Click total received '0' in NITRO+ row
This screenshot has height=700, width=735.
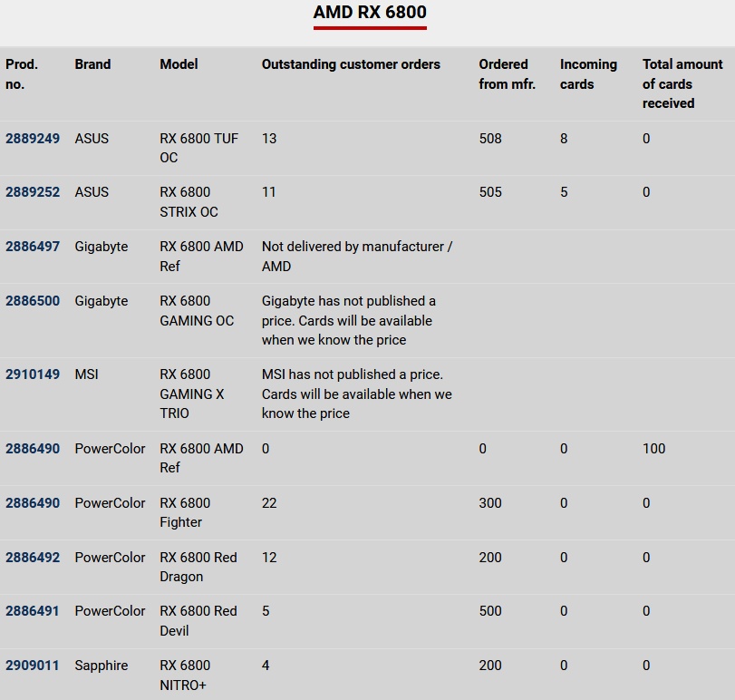click(646, 666)
